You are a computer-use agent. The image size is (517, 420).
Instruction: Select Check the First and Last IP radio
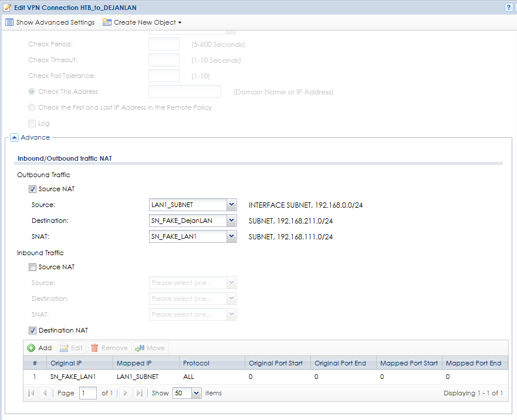(32, 107)
